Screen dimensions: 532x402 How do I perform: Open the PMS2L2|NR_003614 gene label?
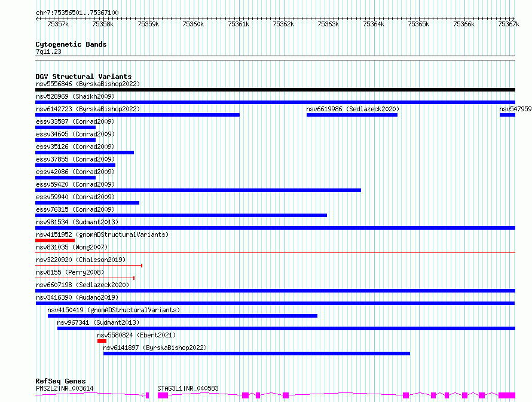click(x=65, y=388)
